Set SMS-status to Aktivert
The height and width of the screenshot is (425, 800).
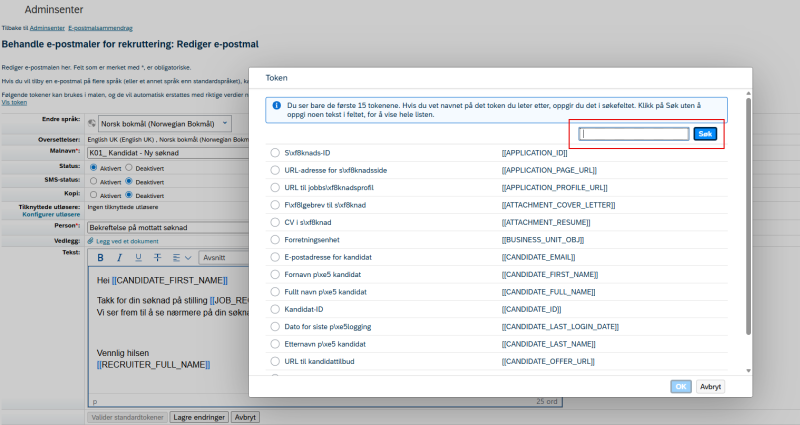point(93,181)
